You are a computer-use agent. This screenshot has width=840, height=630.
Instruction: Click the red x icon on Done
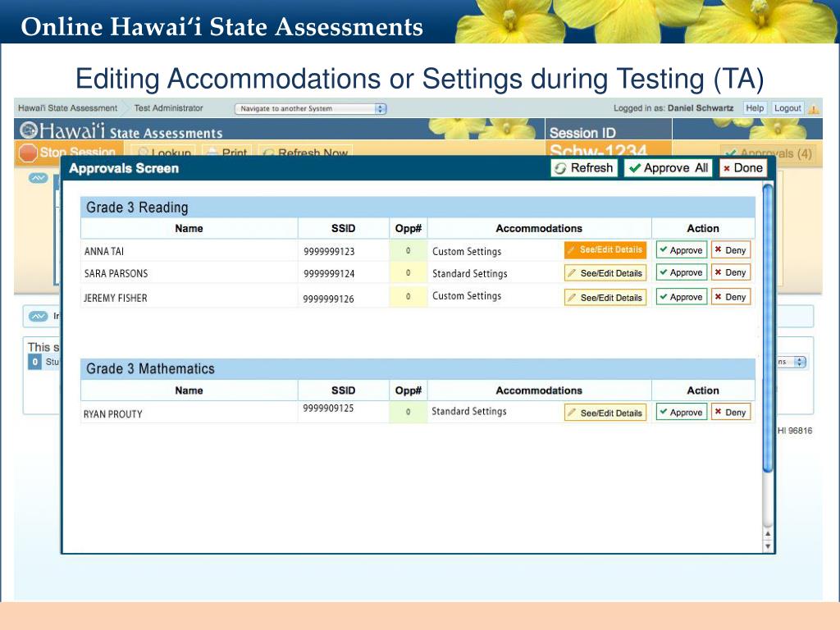tap(727, 169)
